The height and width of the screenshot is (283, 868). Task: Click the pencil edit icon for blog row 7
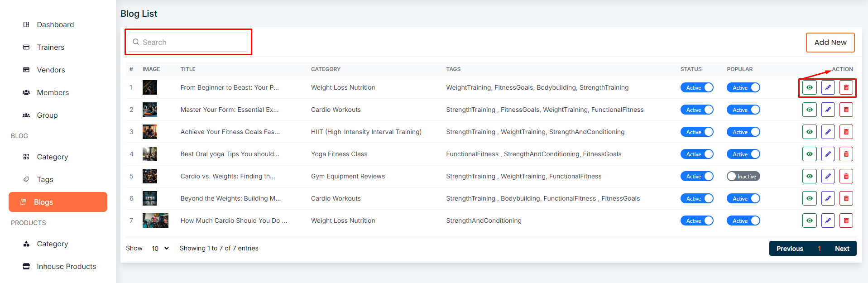(x=828, y=221)
